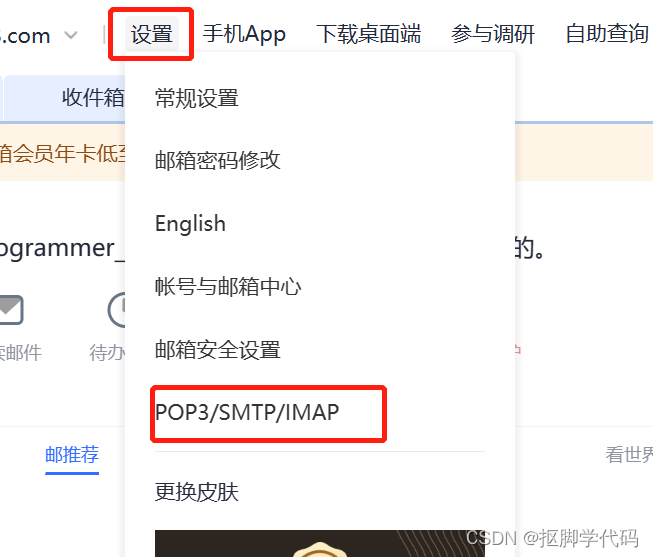Switch language via English entry

coord(190,224)
